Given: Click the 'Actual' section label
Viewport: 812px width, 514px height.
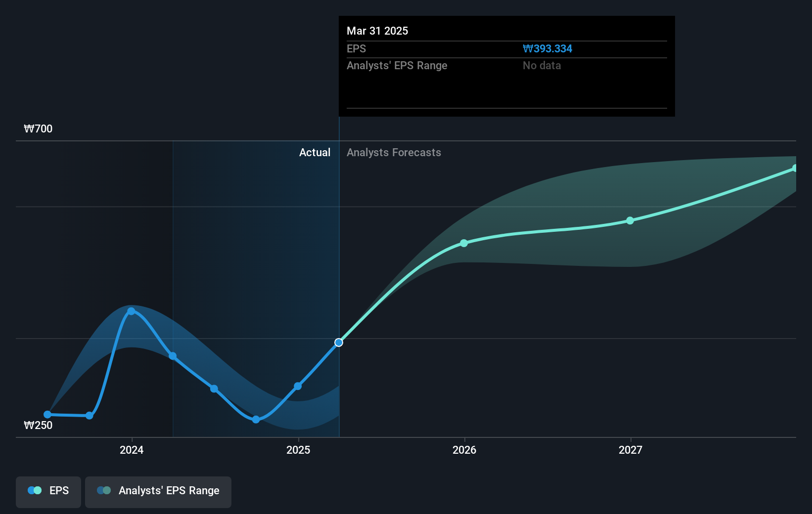Looking at the screenshot, I should pos(315,153).
